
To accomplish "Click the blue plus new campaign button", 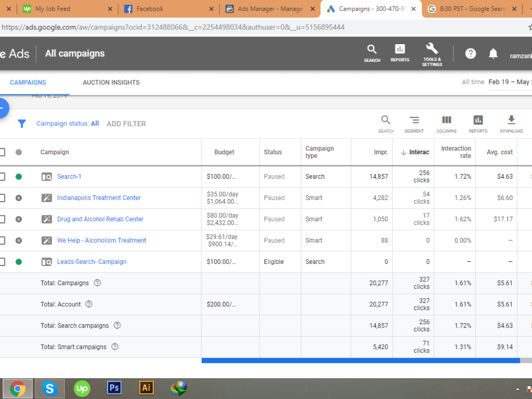I will (x=3, y=108).
